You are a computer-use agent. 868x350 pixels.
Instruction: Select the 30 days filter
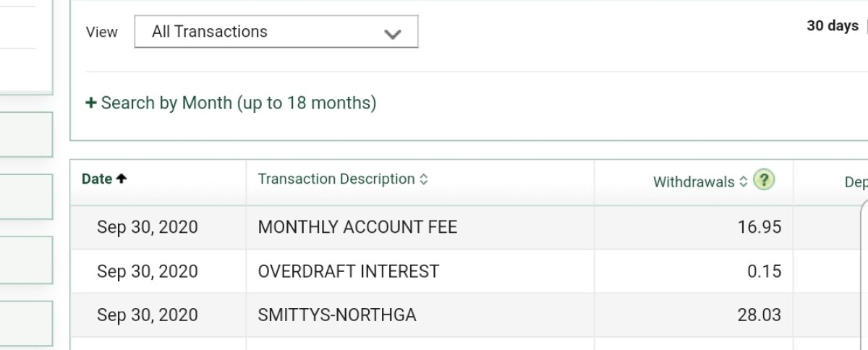pyautogui.click(x=832, y=26)
